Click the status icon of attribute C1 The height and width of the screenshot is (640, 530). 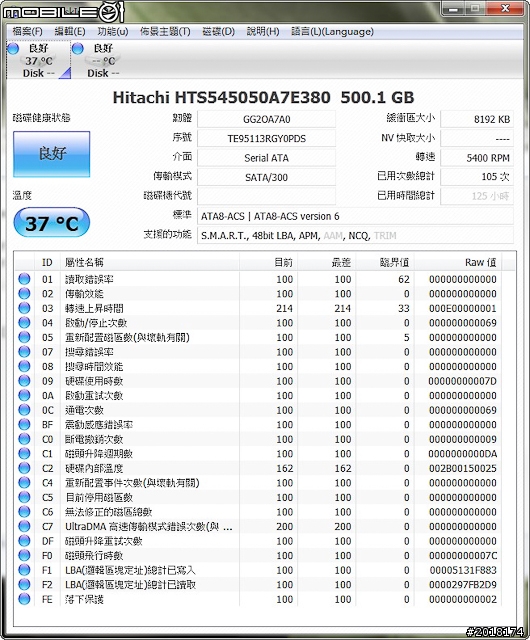tap(24, 453)
